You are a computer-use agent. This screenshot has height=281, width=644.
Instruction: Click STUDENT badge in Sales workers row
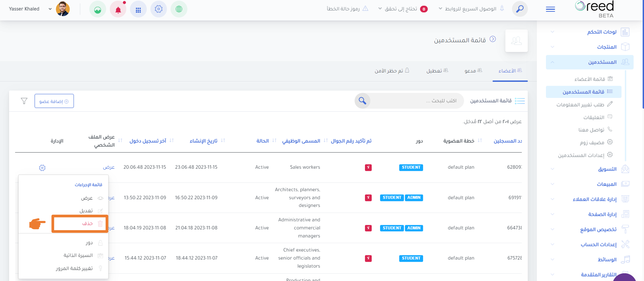(411, 167)
